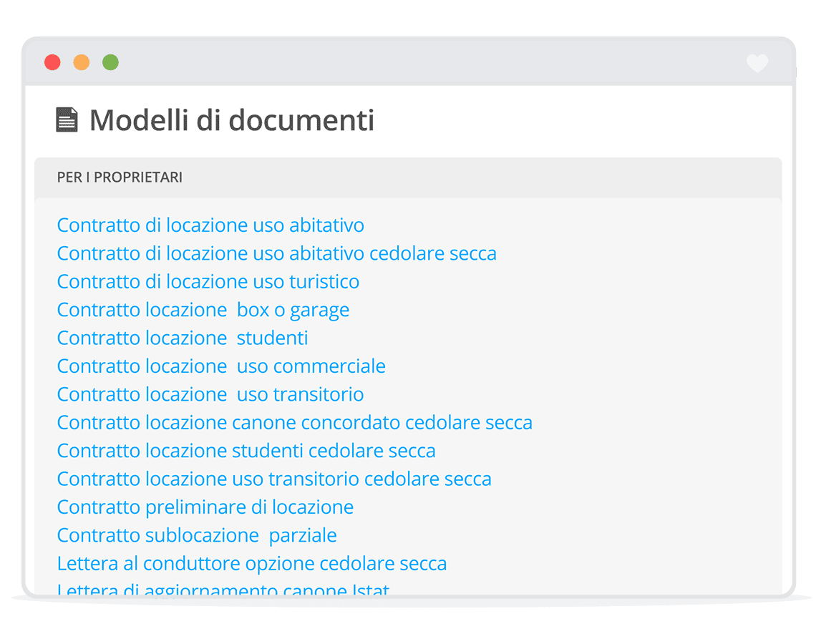Click the heart favorite icon in the title bar

[757, 64]
